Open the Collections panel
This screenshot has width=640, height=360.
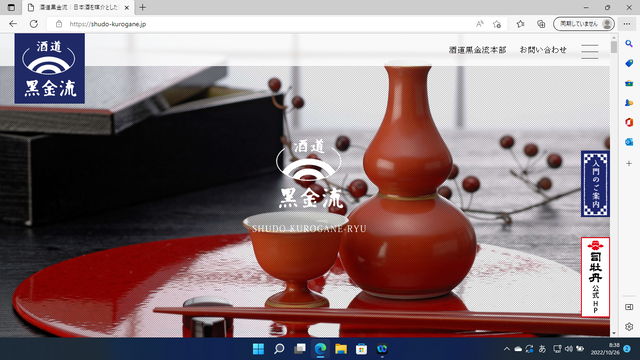[x=541, y=24]
